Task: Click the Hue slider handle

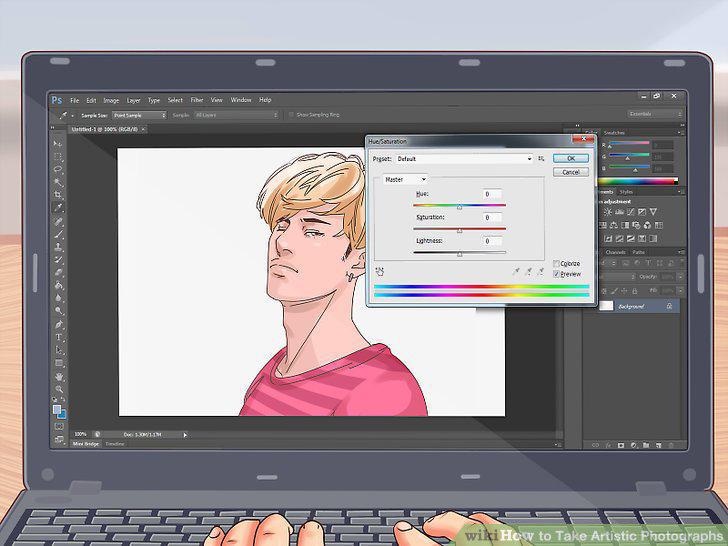Action: pyautogui.click(x=459, y=207)
